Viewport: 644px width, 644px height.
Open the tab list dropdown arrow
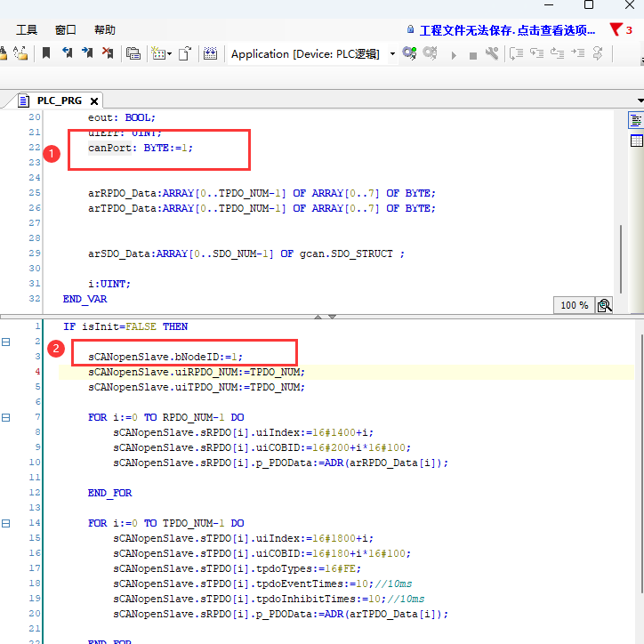pyautogui.click(x=640, y=101)
